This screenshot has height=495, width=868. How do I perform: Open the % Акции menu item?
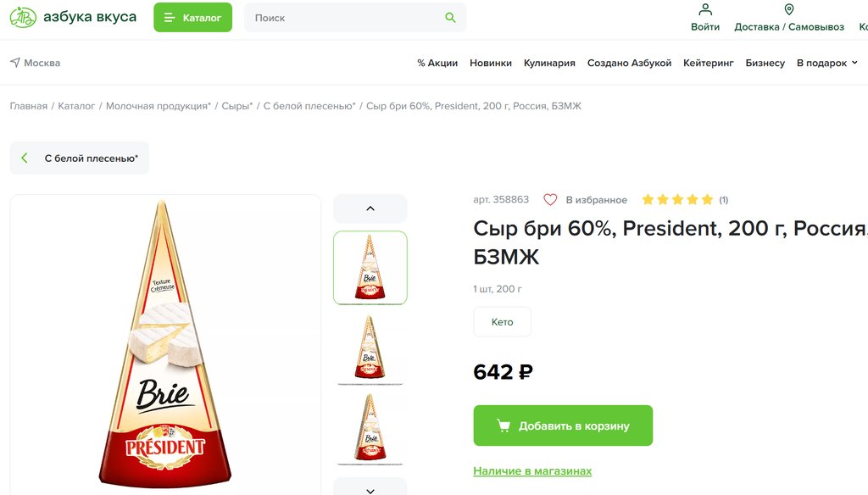[437, 63]
